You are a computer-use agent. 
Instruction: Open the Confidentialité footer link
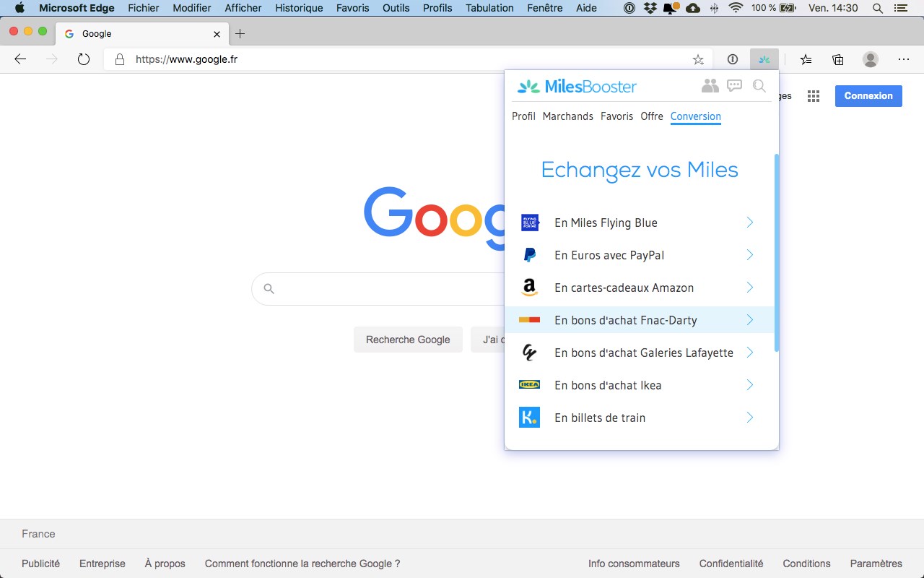point(731,564)
